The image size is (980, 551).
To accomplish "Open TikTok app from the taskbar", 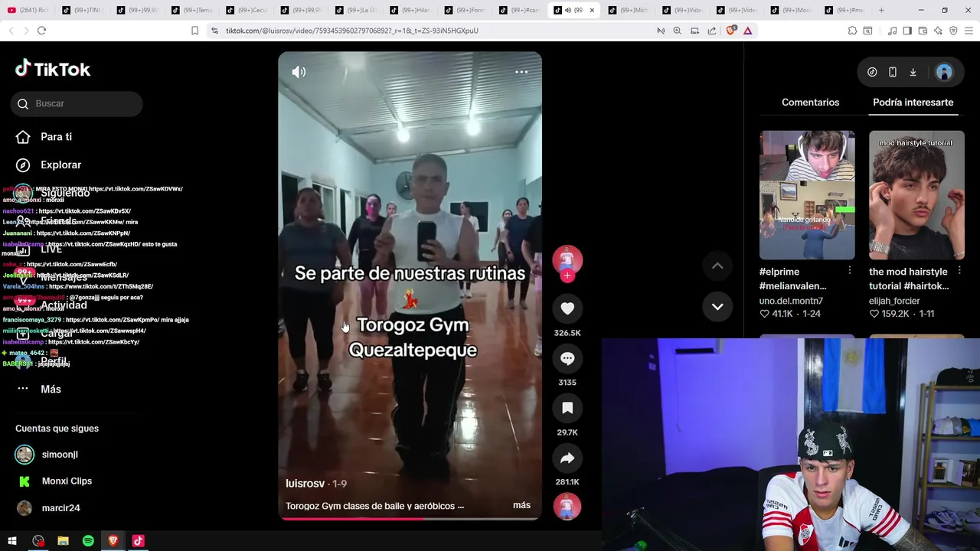I will pos(138,541).
